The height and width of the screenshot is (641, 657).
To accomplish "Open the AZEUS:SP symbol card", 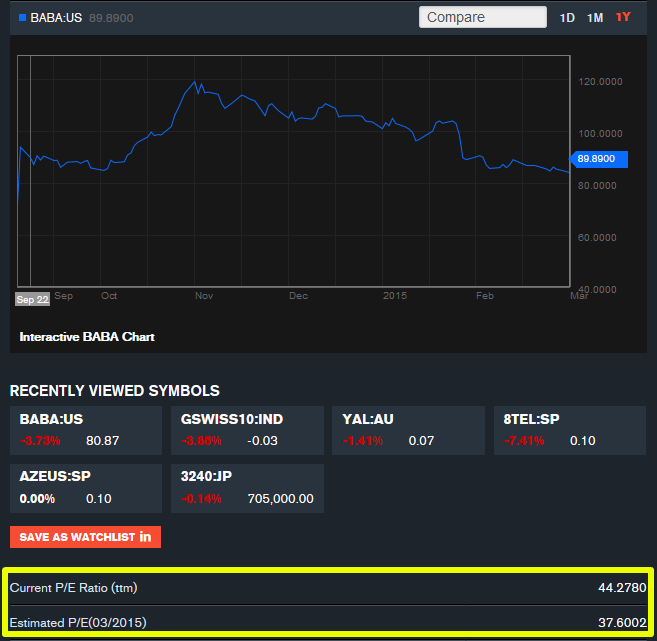I will pyautogui.click(x=86, y=488).
